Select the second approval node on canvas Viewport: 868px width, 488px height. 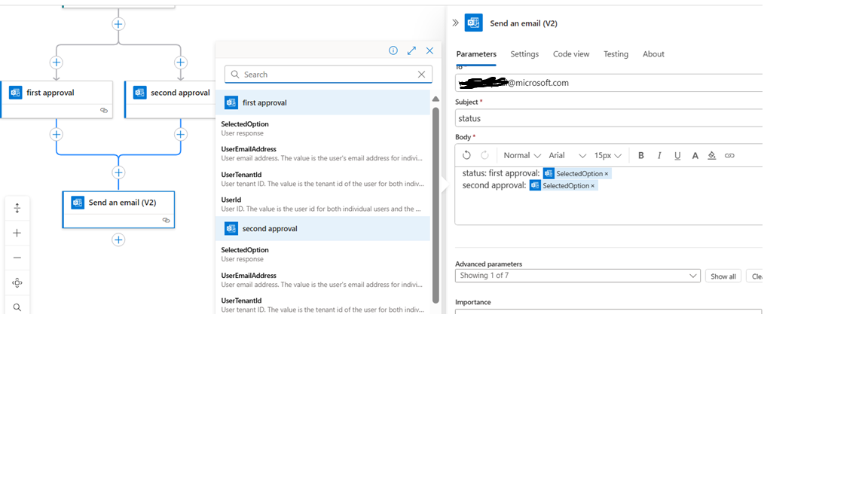coord(170,99)
